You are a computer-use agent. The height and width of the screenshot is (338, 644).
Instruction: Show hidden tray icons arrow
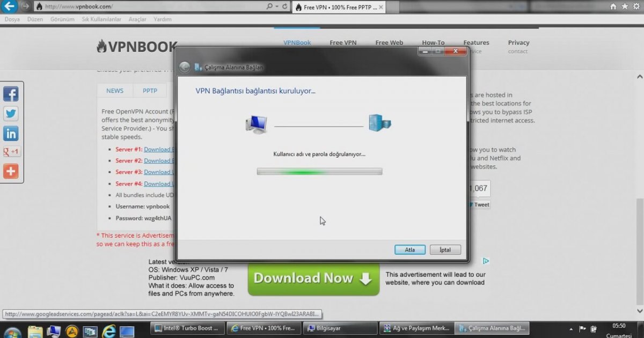pyautogui.click(x=572, y=328)
